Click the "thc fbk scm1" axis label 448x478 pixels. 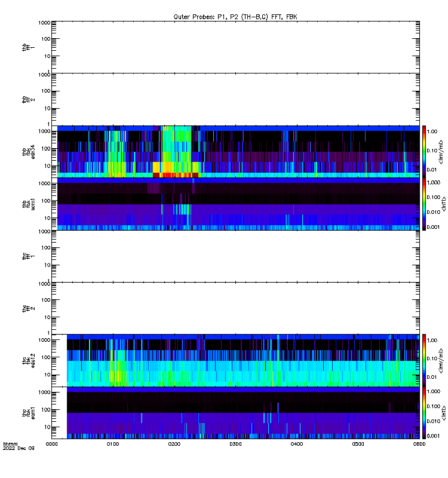pos(28,413)
